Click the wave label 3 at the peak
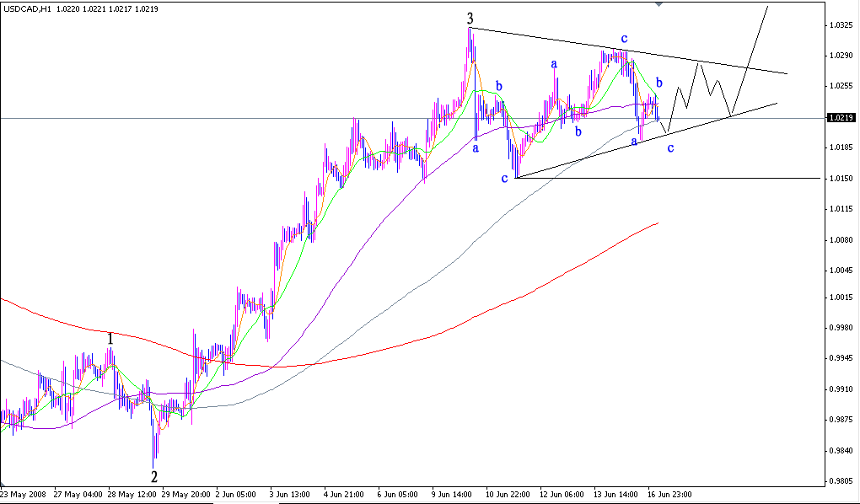The height and width of the screenshot is (504, 860). tap(470, 16)
